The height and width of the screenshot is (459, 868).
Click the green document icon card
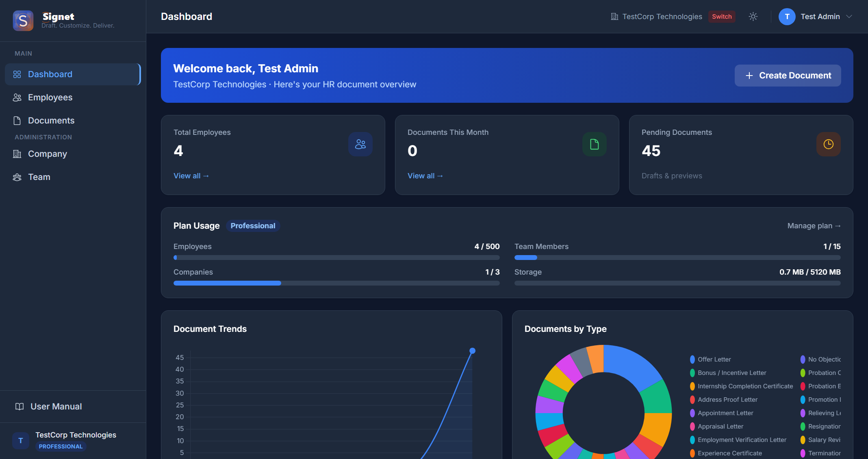[594, 144]
